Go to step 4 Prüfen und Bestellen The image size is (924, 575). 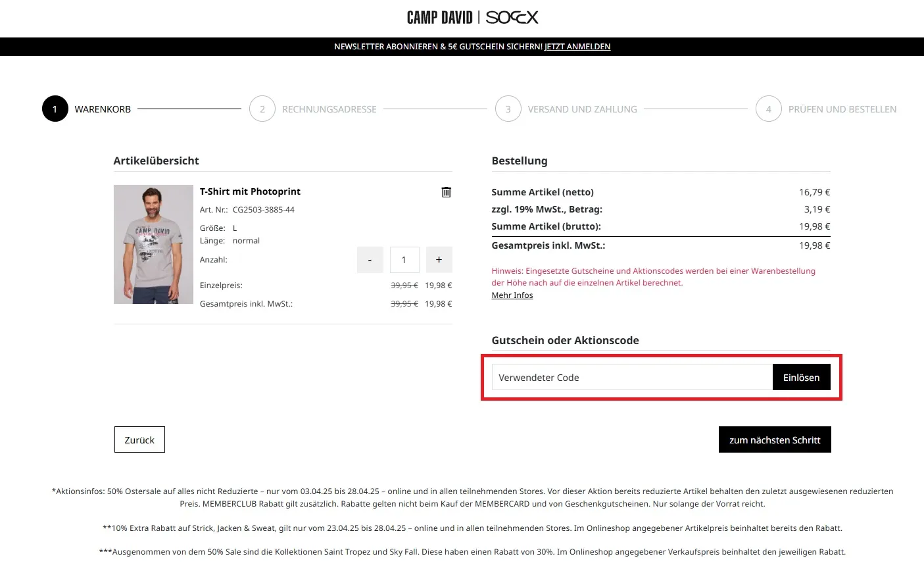[842, 109]
